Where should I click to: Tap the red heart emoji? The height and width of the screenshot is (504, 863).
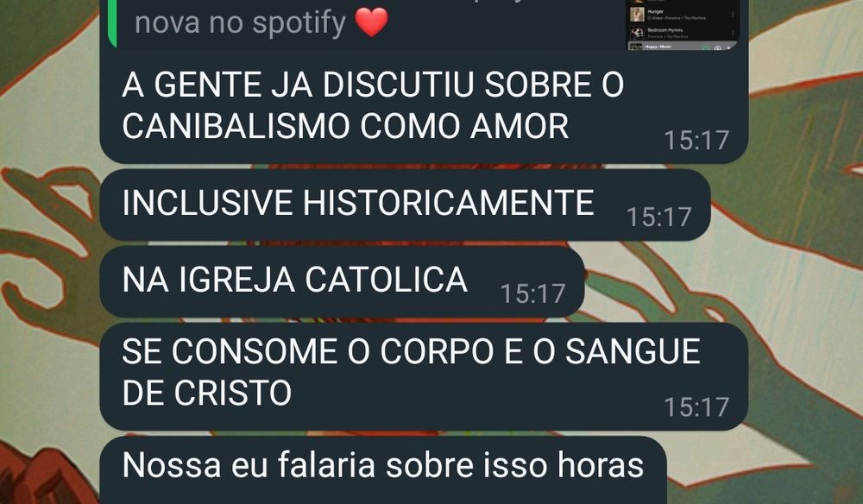coord(371,22)
